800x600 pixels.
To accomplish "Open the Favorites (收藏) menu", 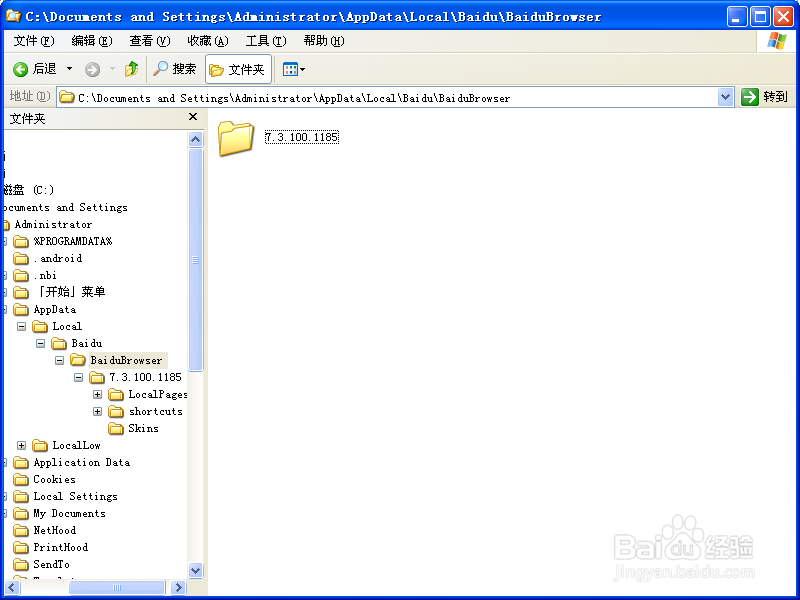I will (x=208, y=41).
